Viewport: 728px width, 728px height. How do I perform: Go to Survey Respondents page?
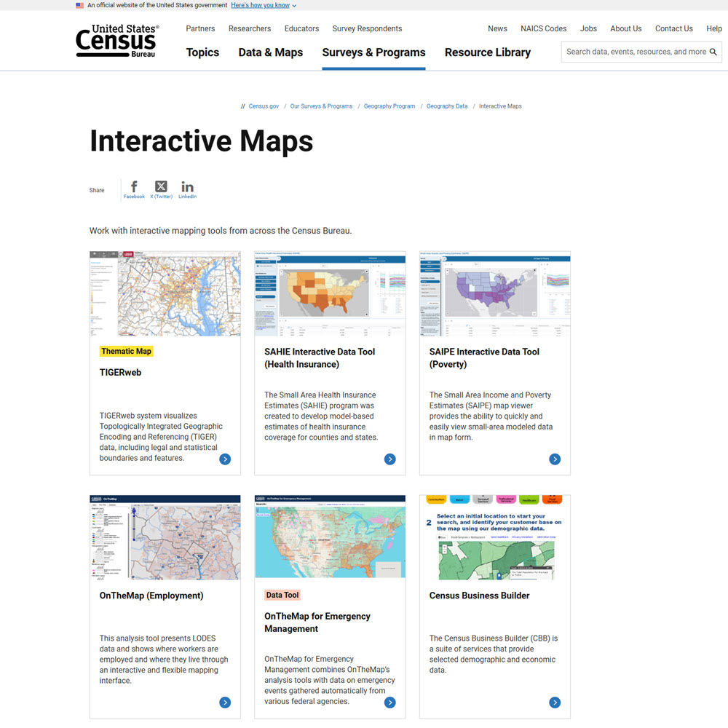(367, 28)
